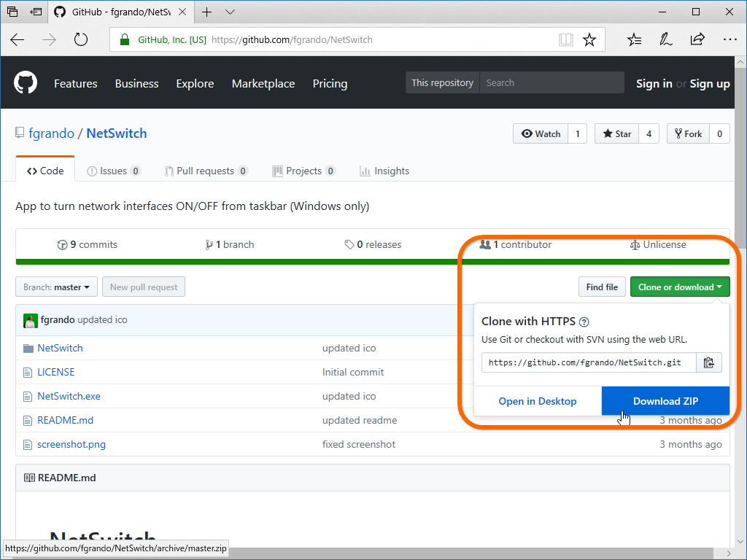The width and height of the screenshot is (747, 560).
Task: Copy clone URL using the clipboard icon
Action: coord(708,362)
